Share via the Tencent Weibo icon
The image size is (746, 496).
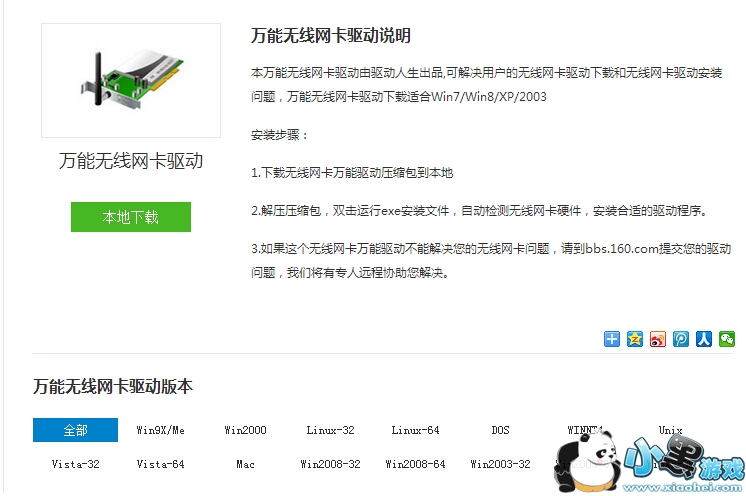tap(680, 339)
